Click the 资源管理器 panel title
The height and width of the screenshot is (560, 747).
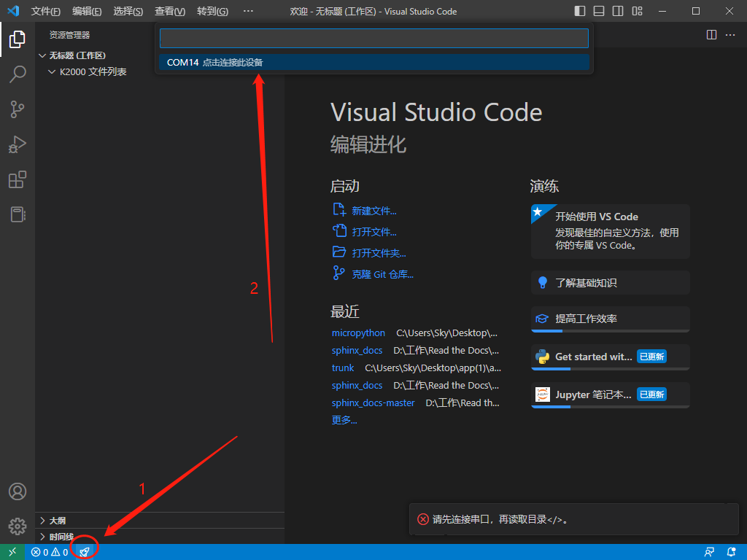(x=69, y=35)
